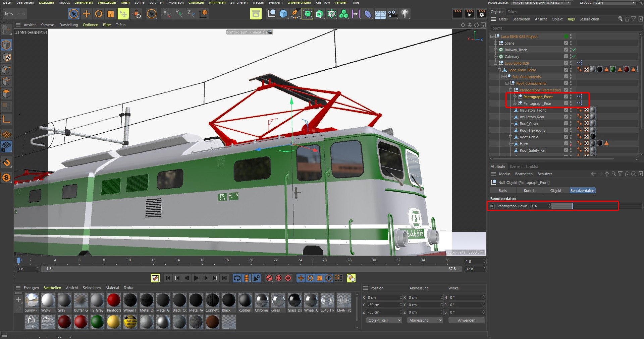Click the Autokeying button
The height and width of the screenshot is (339, 644).
coord(279,278)
